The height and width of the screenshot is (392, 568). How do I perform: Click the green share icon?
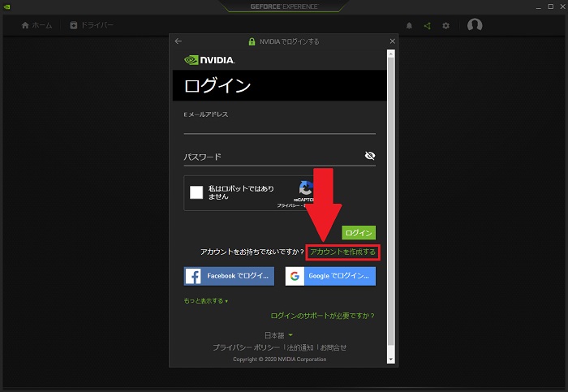tap(428, 26)
